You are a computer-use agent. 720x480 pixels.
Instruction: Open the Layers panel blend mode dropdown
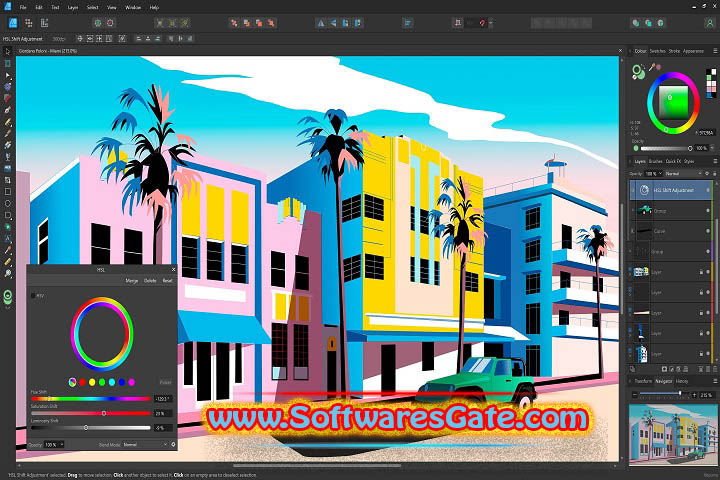pyautogui.click(x=683, y=174)
